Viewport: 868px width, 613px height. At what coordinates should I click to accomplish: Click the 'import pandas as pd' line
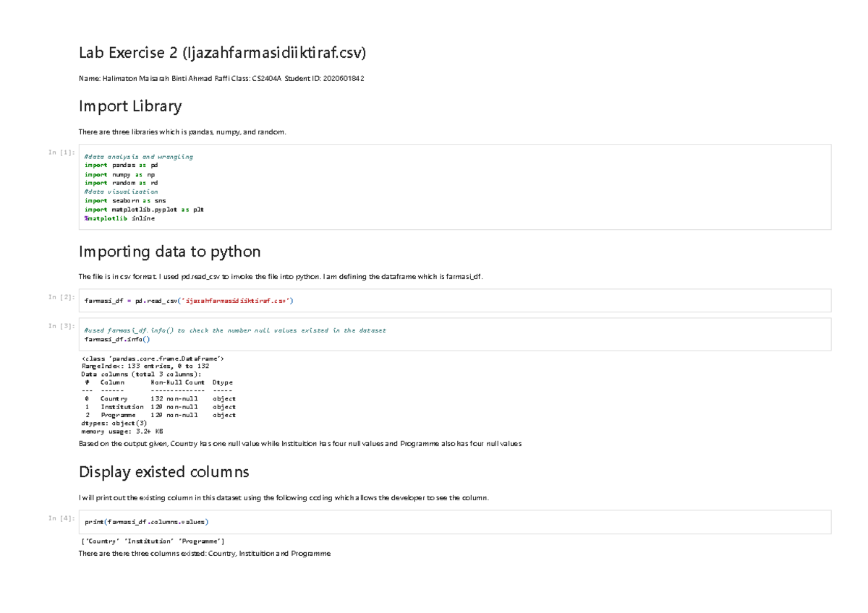tap(121, 166)
